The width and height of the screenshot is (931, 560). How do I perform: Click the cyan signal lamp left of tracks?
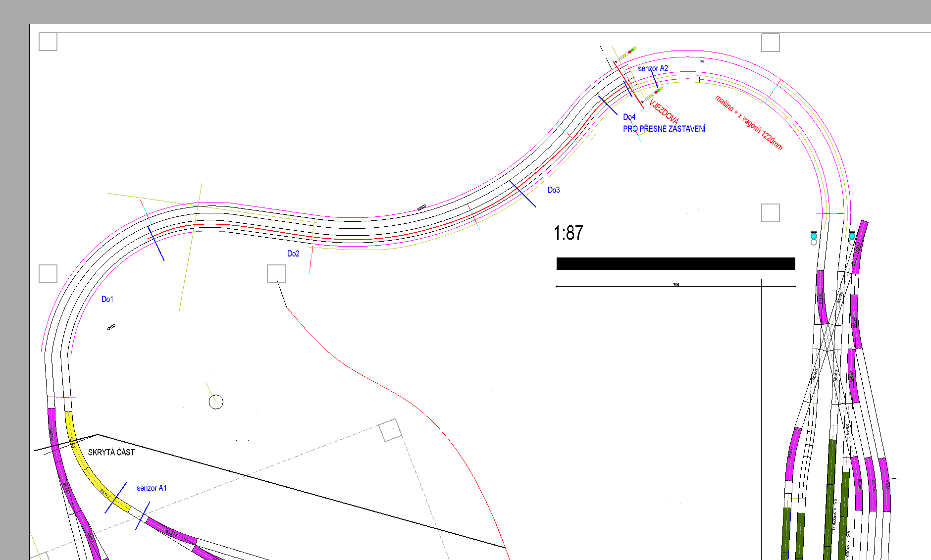(x=814, y=237)
